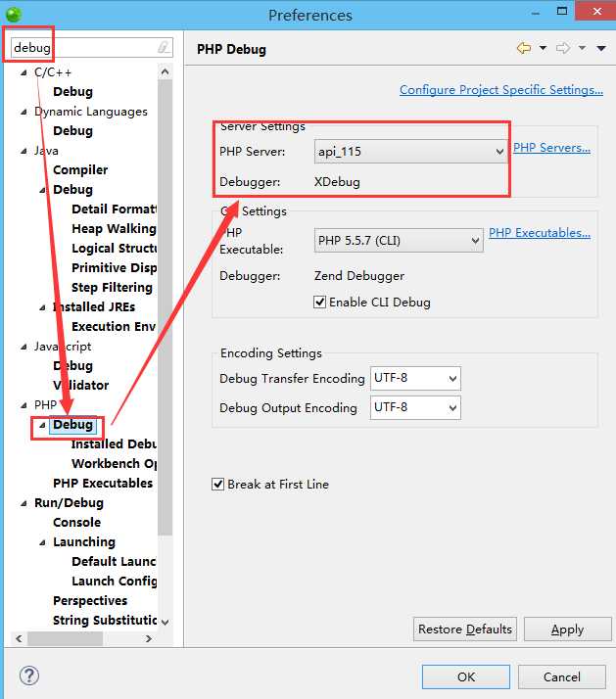Collapse the PHP tree node
Screen dimensions: 616x699
[24, 405]
